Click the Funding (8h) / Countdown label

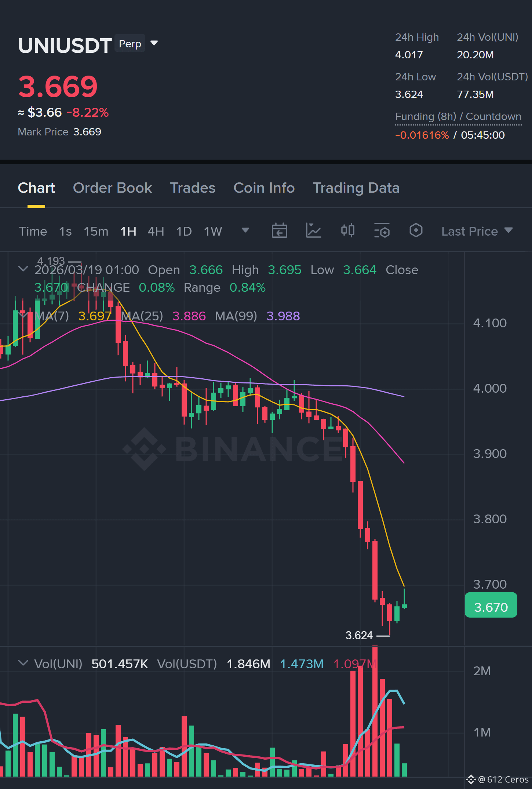coord(458,117)
